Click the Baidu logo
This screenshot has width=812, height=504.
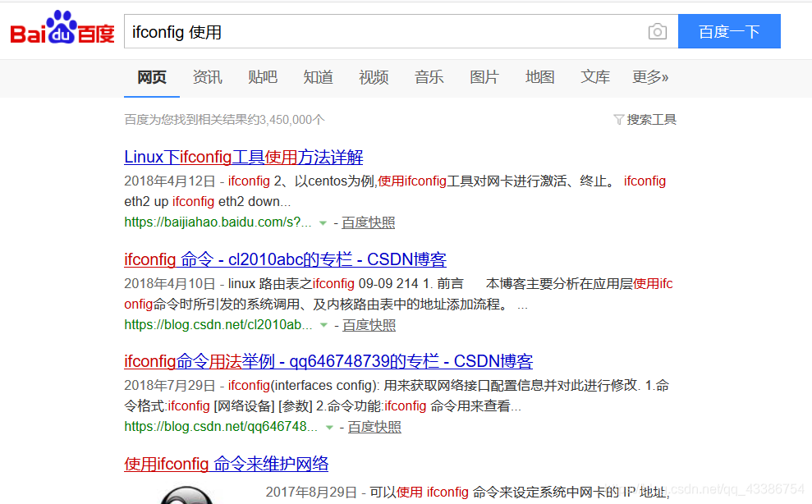(62, 28)
